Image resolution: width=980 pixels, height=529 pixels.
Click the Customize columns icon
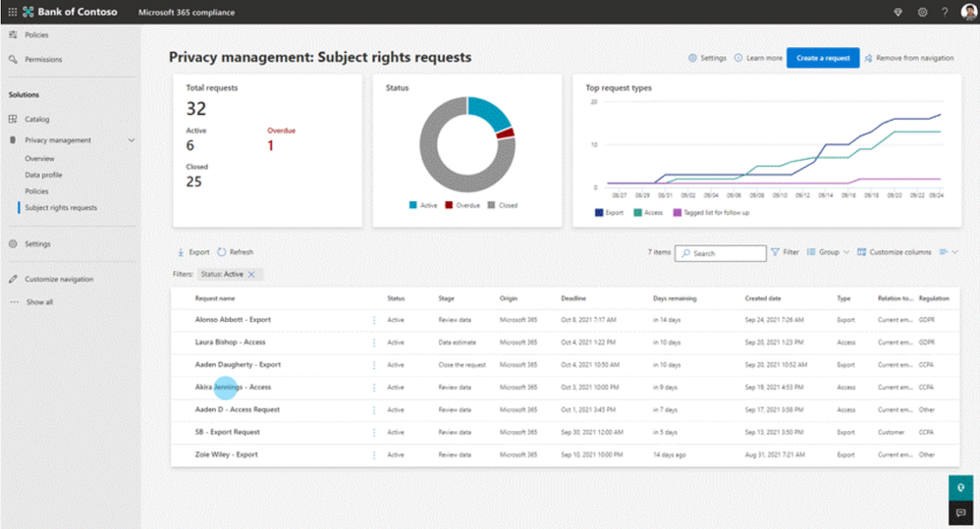point(862,252)
